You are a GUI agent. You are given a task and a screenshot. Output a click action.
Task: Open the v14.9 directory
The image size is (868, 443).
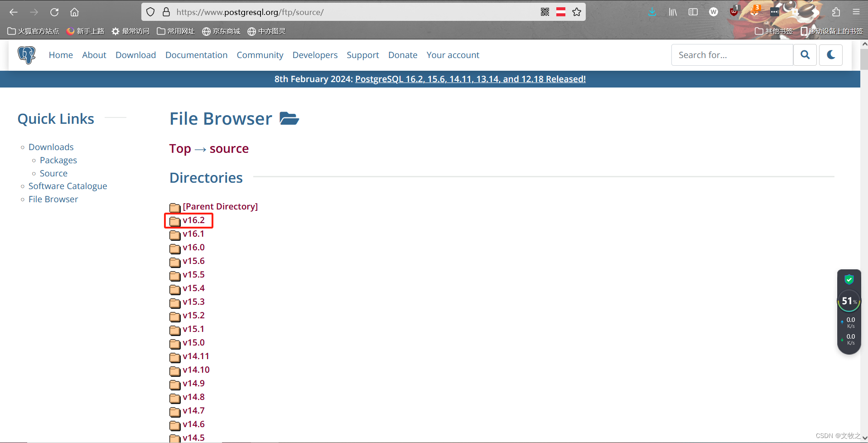[193, 383]
